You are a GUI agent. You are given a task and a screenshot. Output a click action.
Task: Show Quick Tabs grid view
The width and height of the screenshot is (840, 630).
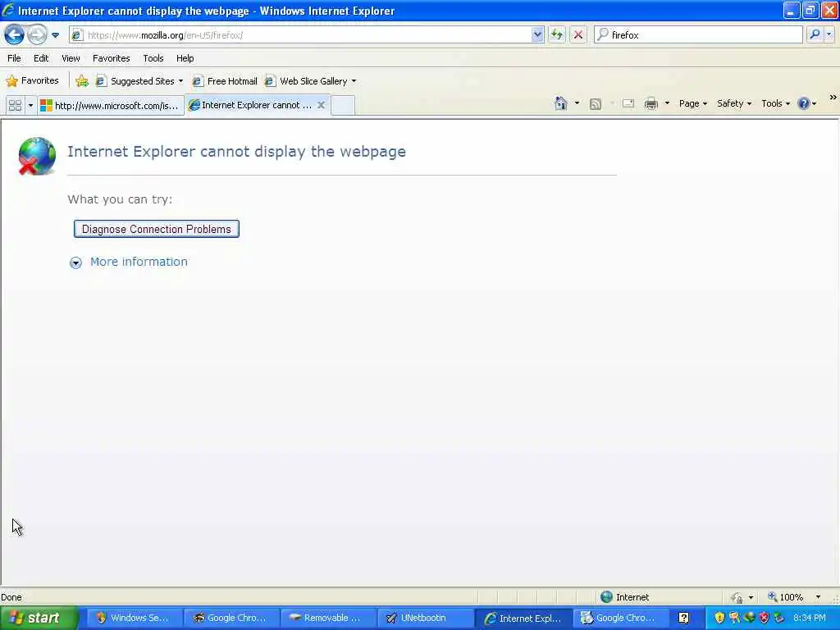click(15, 106)
